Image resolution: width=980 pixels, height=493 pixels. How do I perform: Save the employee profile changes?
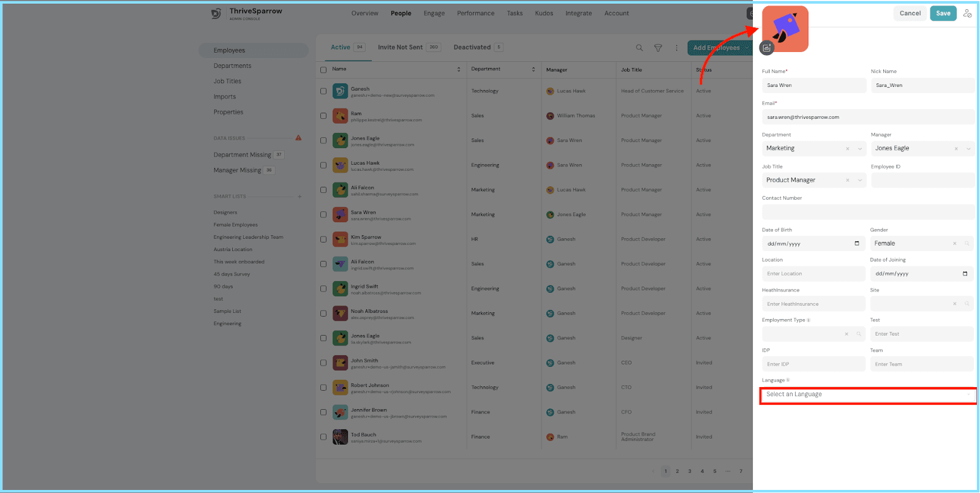(943, 13)
